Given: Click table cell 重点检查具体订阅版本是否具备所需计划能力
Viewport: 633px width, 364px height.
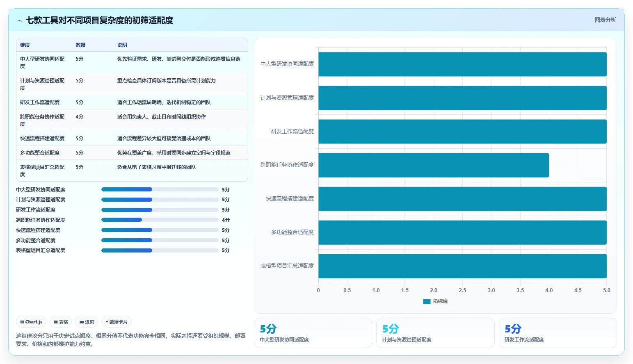Looking at the screenshot, I should 166,81.
